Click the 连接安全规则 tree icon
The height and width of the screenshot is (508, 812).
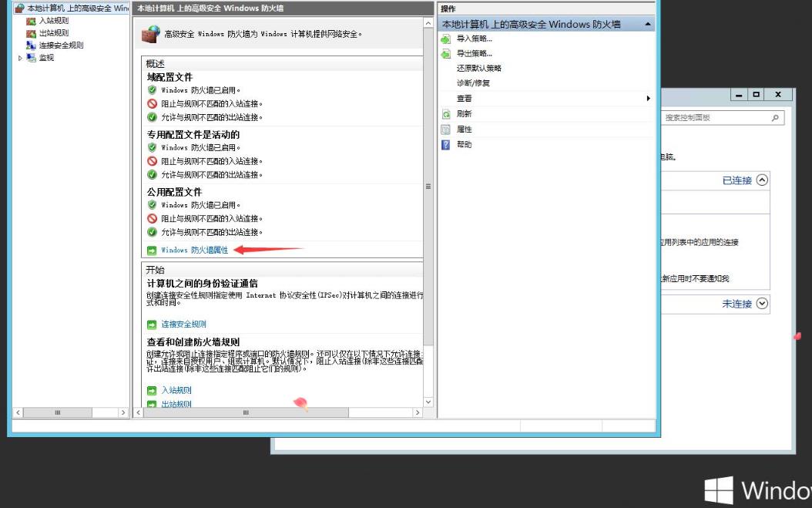click(31, 45)
